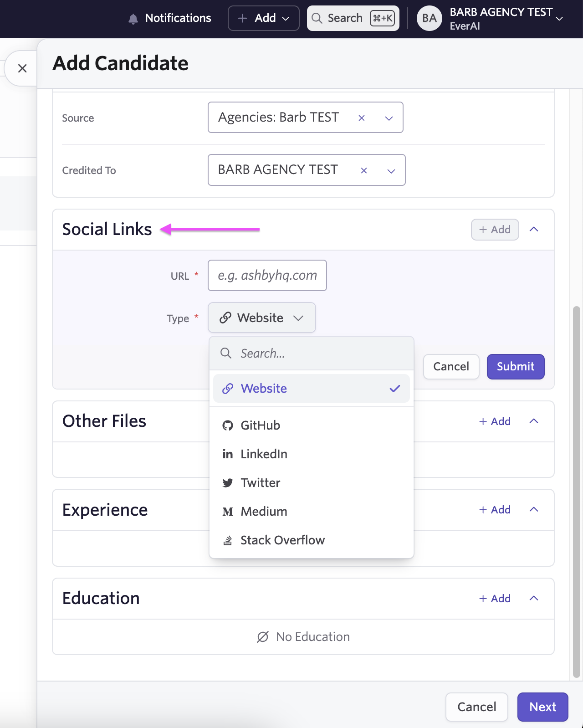The width and height of the screenshot is (583, 728).
Task: Add an Experience entry
Action: click(x=495, y=510)
